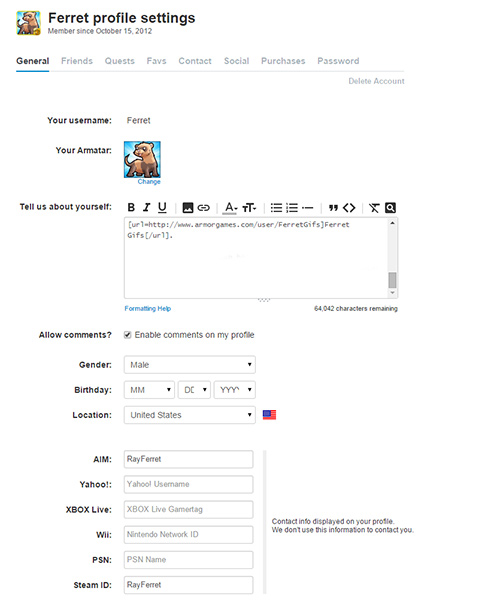Switch to the General tab
The width and height of the screenshot is (500, 603).
[x=33, y=61]
